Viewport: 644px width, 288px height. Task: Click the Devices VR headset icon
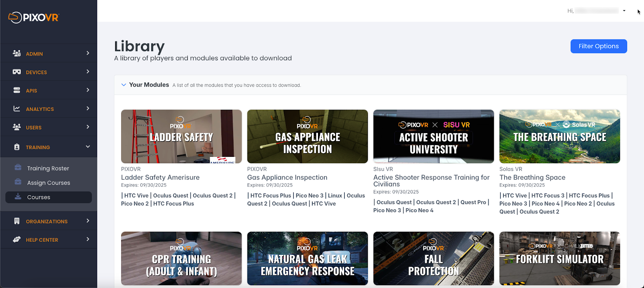[x=17, y=72]
